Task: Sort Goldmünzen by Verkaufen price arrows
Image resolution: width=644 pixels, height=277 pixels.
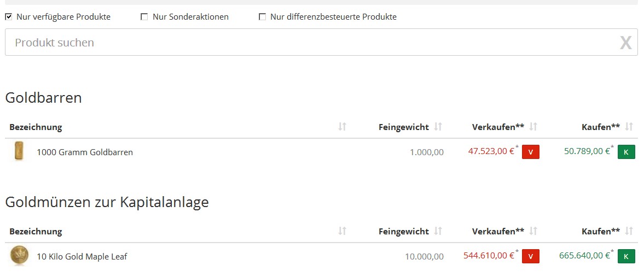Action: click(x=533, y=231)
